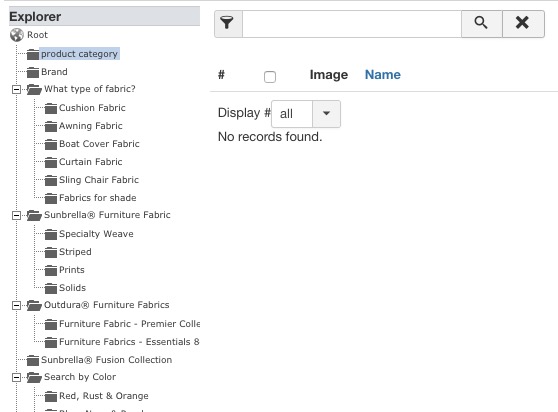
Task: Click the Striped folder icon
Action: [x=51, y=252]
